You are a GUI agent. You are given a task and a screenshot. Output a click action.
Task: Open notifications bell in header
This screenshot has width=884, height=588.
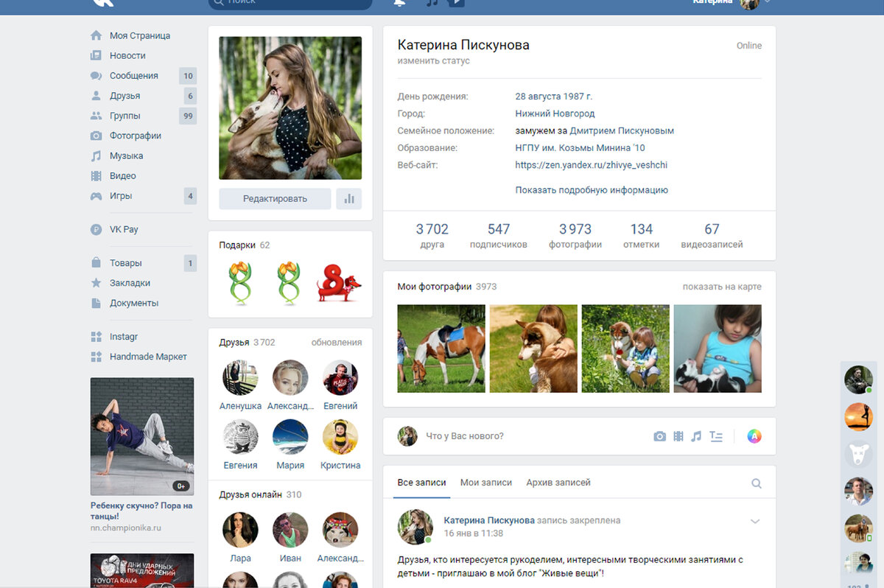pos(400,2)
